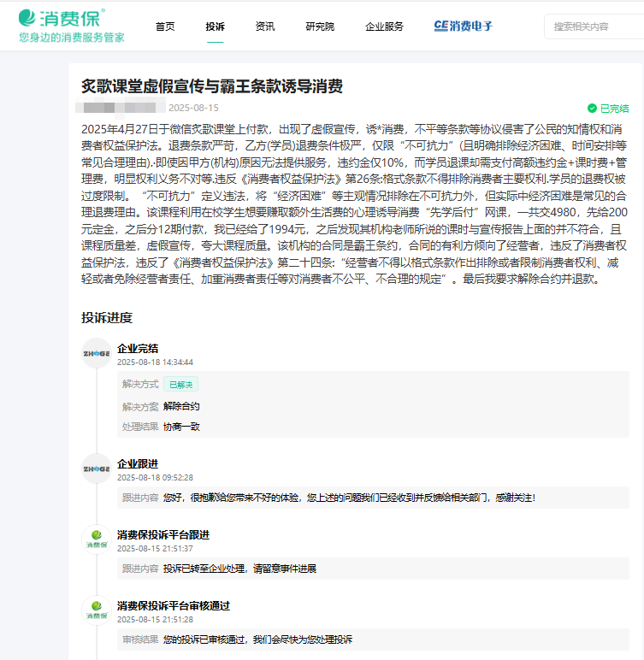Click the 解决方案 label
This screenshot has height=660, width=644.
pos(140,407)
